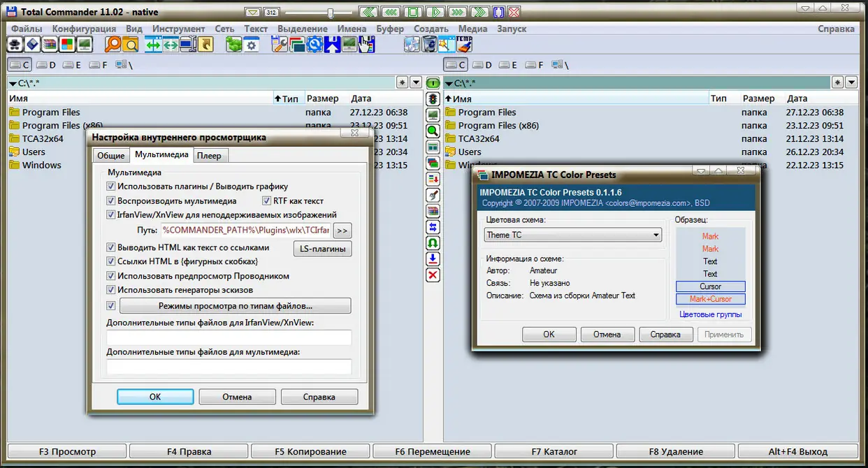The image size is (868, 468).
Task: Open right panel directory history dropdown arrow
Action: [x=851, y=82]
